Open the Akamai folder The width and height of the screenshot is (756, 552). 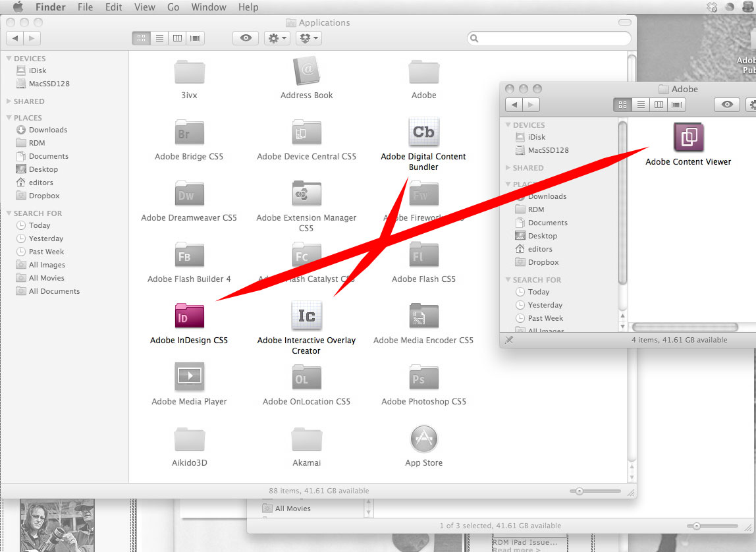pos(307,439)
